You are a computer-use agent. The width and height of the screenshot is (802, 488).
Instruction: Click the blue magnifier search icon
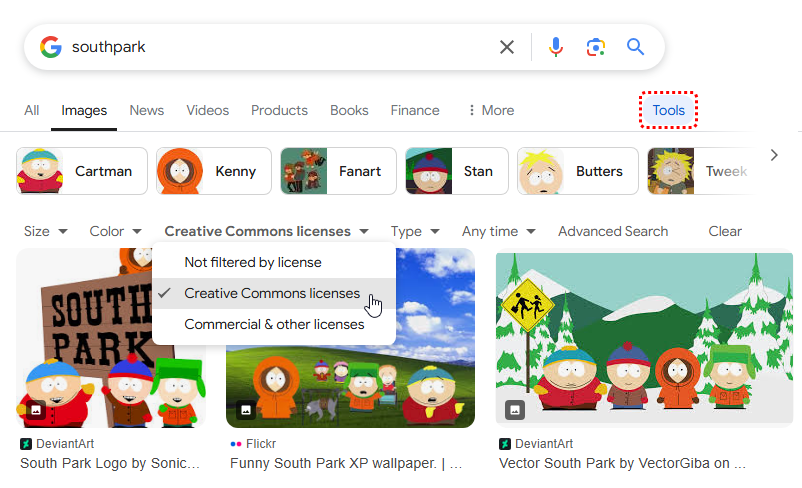click(x=635, y=47)
